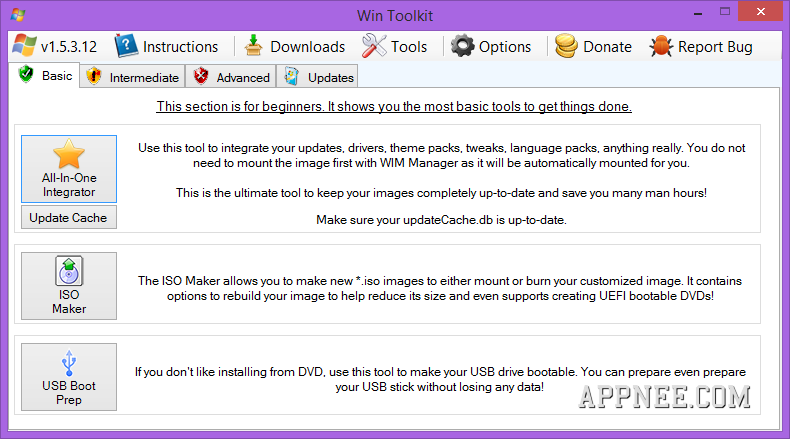This screenshot has height=439, width=790.
Task: Click the USB symbol icon
Action: point(69,363)
